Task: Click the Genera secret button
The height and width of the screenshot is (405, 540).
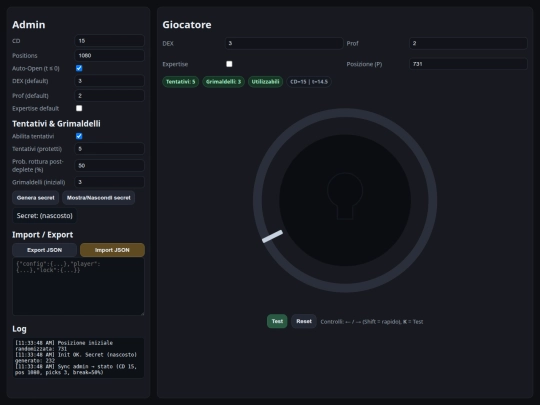Action: click(35, 198)
